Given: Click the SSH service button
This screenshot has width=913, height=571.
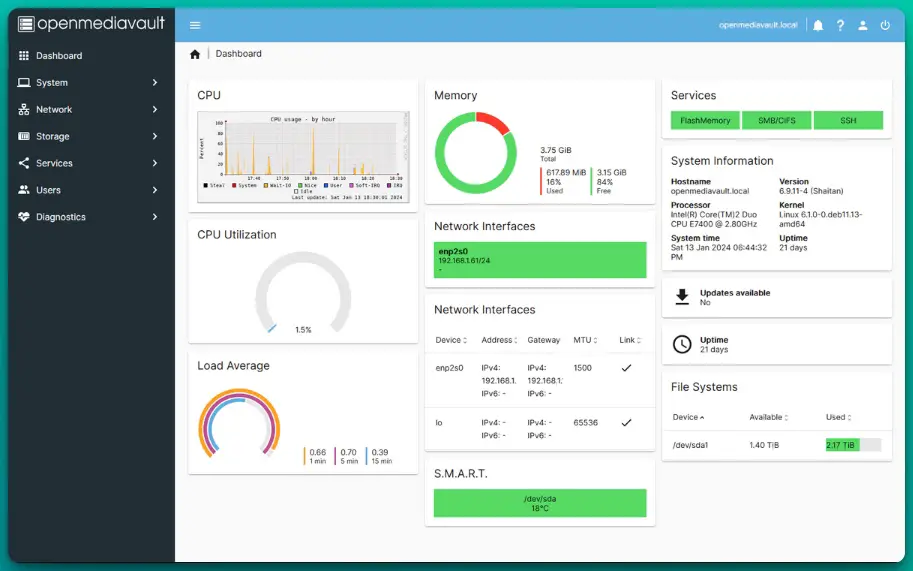Looking at the screenshot, I should pos(848,120).
